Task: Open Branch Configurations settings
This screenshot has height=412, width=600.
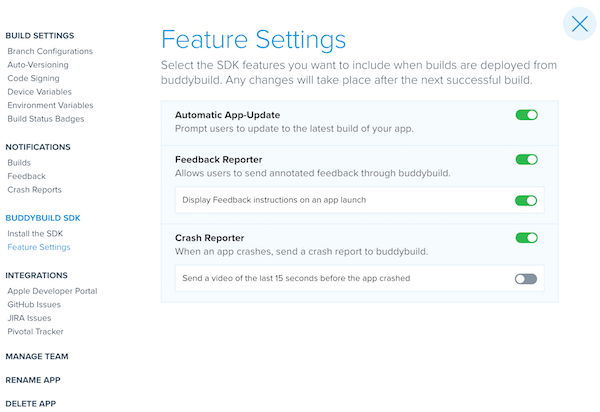Action: (x=50, y=51)
